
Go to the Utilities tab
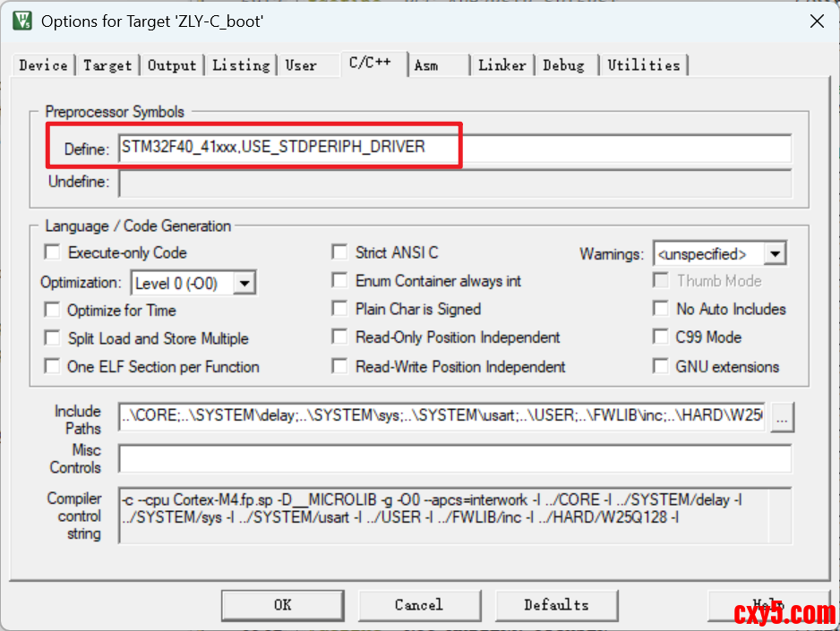coord(643,65)
